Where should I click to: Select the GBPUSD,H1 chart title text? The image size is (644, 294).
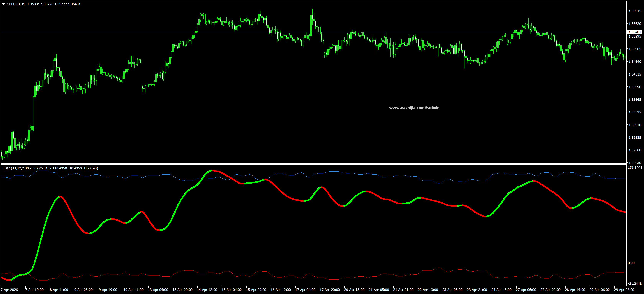[16, 4]
